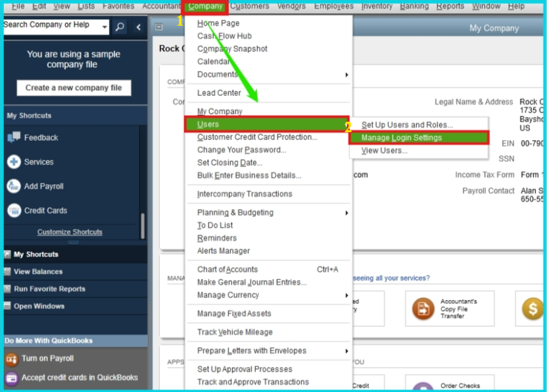Open Chart of Accounts
The width and height of the screenshot is (547, 392).
pos(227,270)
